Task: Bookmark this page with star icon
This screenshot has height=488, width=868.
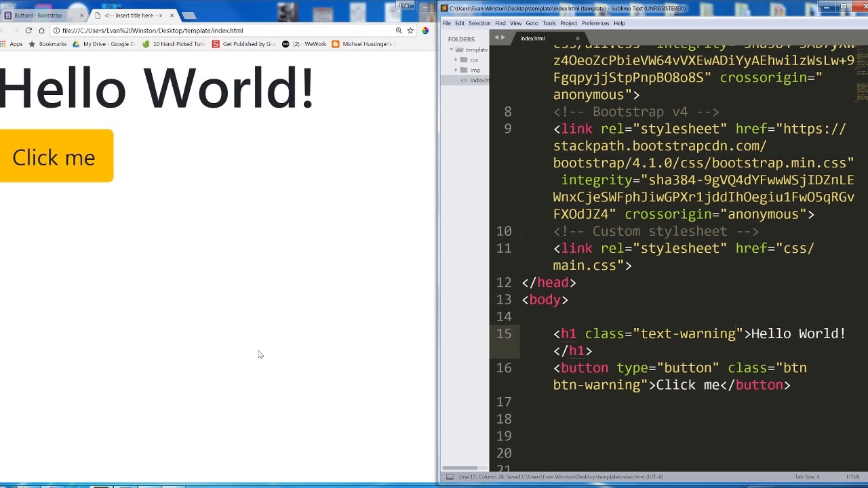Action: 410,30
